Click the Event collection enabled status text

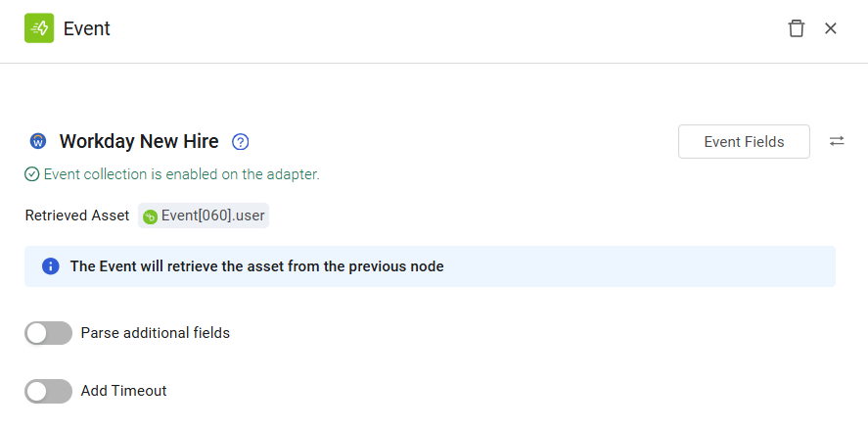tap(182, 174)
